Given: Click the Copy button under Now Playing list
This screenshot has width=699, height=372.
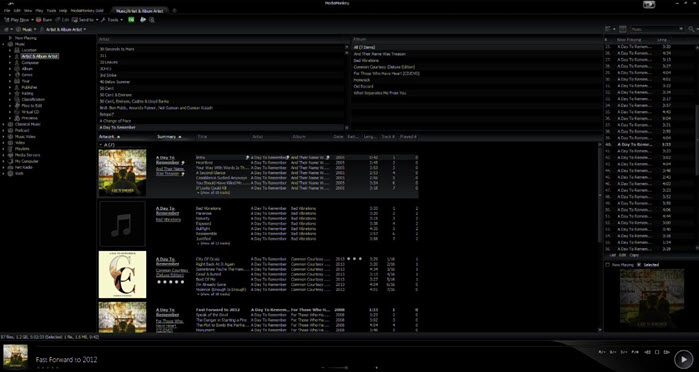Looking at the screenshot, I should click(634, 255).
